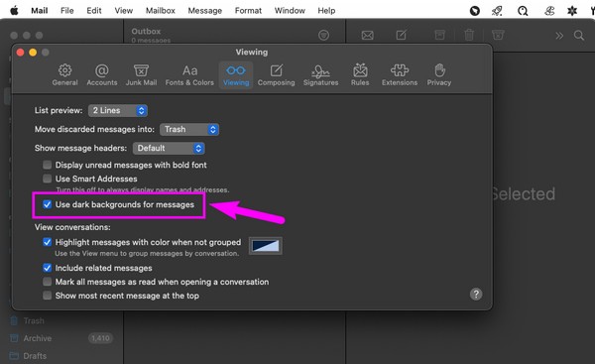The height and width of the screenshot is (364, 595).
Task: Toggle the Use Smart Addresses checkbox
Action: pyautogui.click(x=47, y=179)
